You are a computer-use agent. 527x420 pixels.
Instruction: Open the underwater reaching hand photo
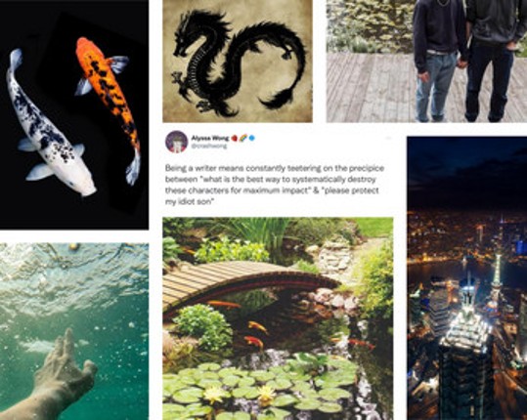click(x=74, y=331)
